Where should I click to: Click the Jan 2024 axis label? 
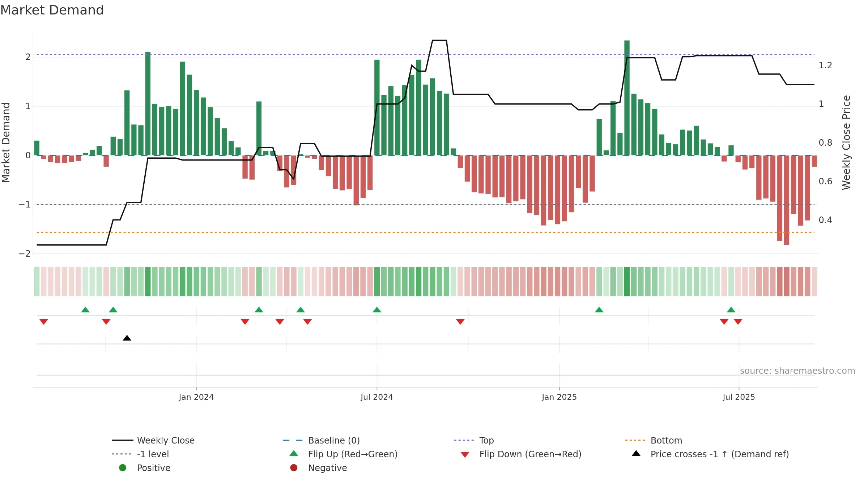pos(196,397)
